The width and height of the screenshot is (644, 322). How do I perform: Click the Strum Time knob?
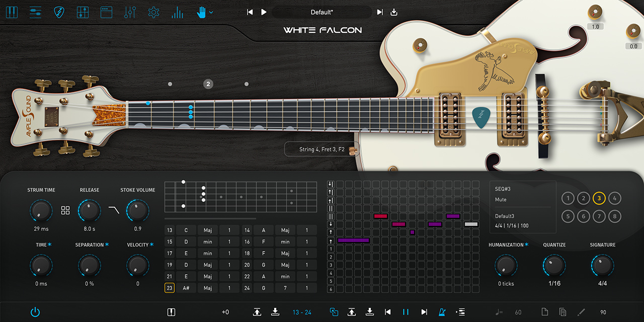tap(40, 211)
